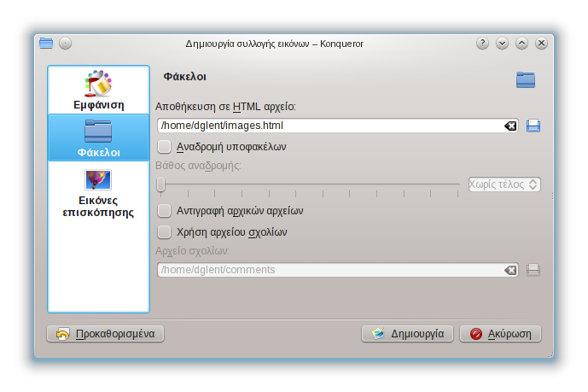Viewport: 588px width, 392px height.
Task: Select the Φάκελοι sidebar section
Action: click(98, 137)
